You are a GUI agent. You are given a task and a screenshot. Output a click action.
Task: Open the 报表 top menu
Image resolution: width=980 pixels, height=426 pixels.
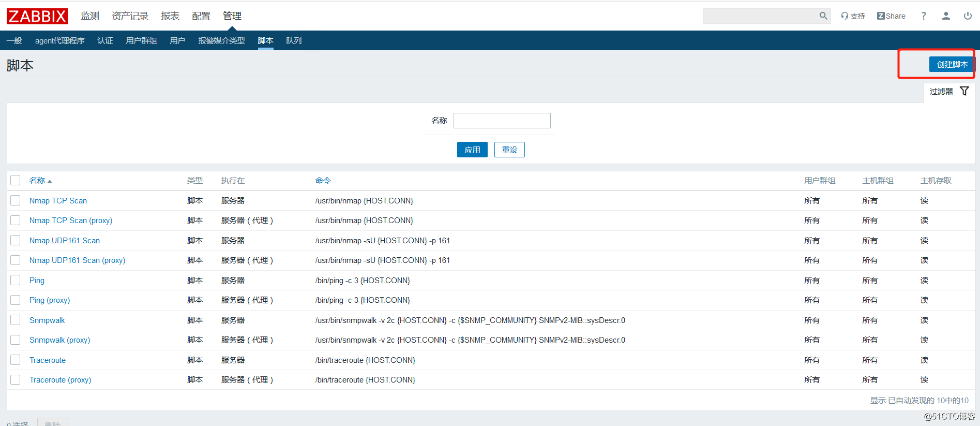(170, 16)
